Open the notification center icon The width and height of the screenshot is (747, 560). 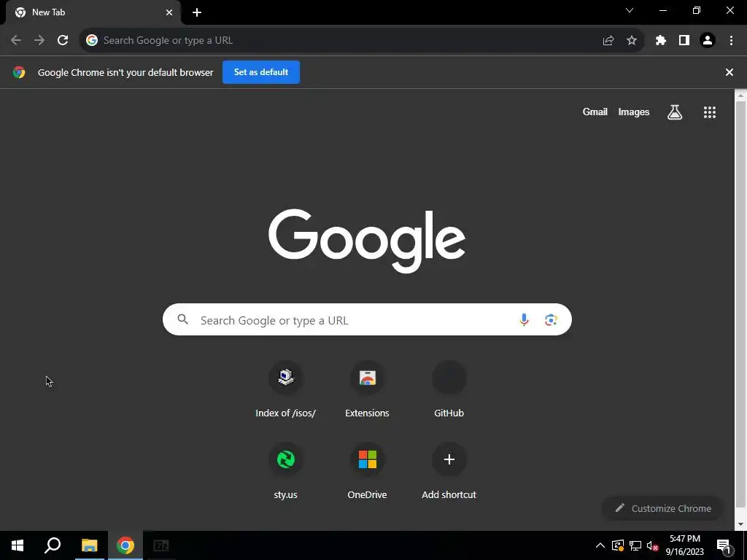724,545
